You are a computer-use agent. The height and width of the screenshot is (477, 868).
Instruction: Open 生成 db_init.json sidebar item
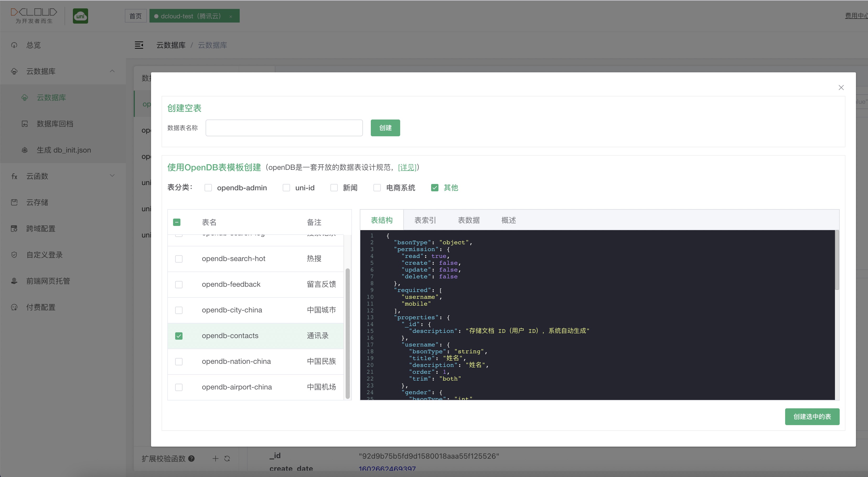63,150
